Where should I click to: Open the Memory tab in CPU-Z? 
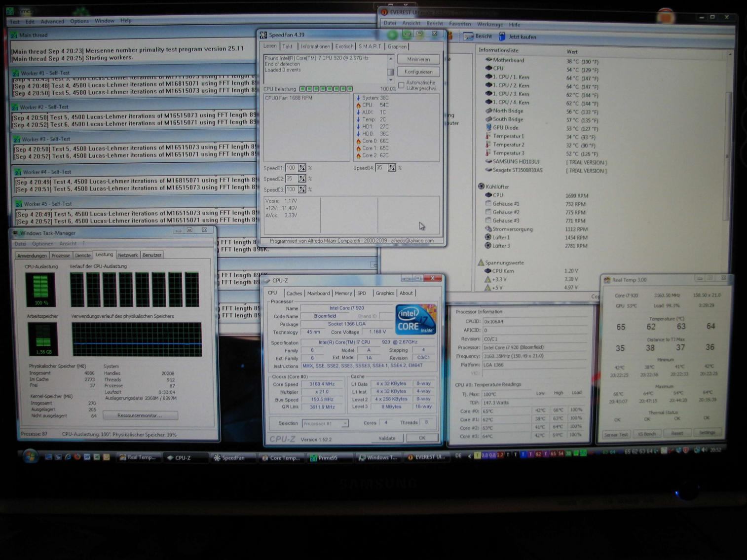pos(343,293)
